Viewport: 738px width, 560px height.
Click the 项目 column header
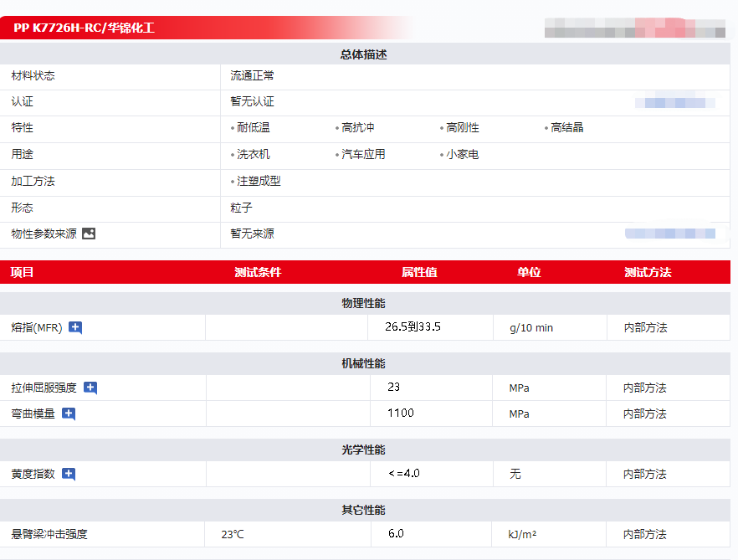click(x=22, y=272)
